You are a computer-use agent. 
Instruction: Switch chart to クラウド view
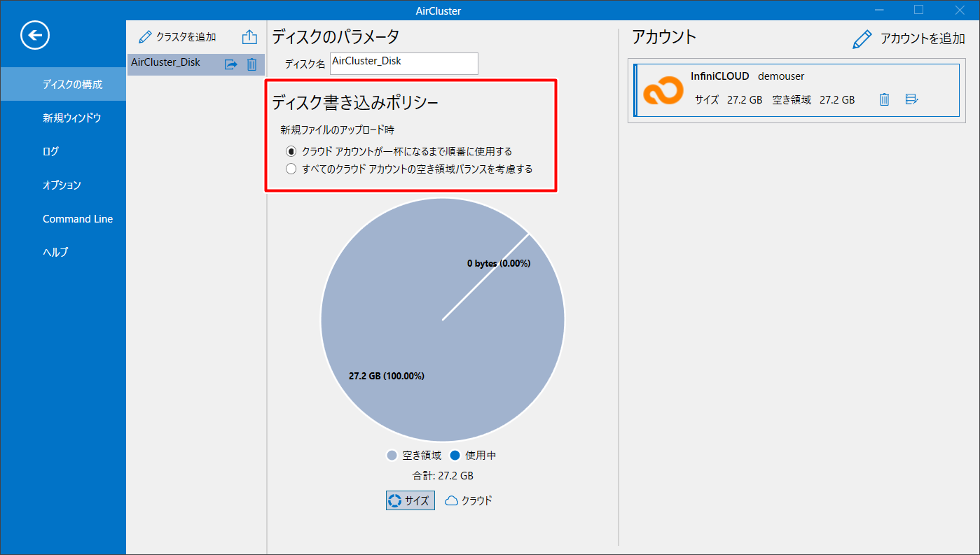469,500
